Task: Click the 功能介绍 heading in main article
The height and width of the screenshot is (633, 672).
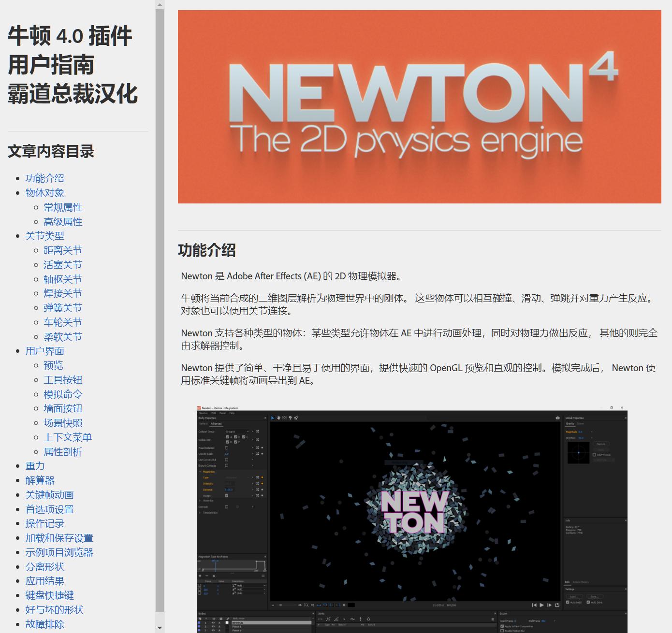Action: click(206, 250)
